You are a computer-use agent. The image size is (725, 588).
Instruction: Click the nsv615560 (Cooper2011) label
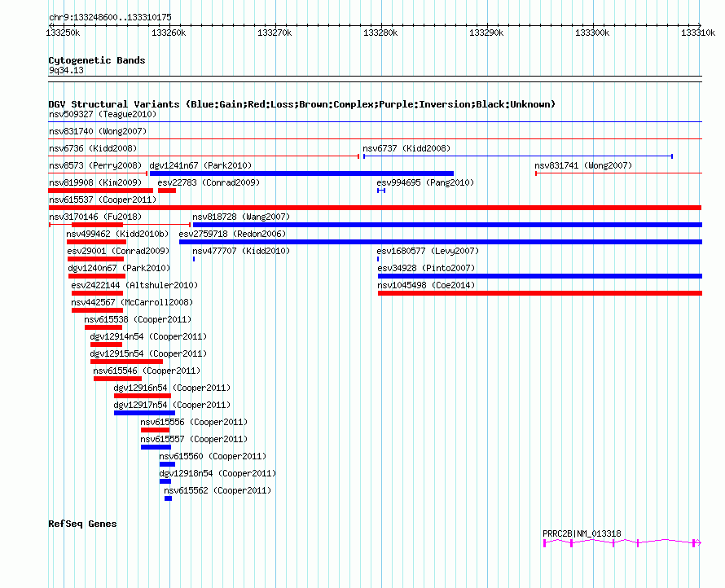coord(213,456)
